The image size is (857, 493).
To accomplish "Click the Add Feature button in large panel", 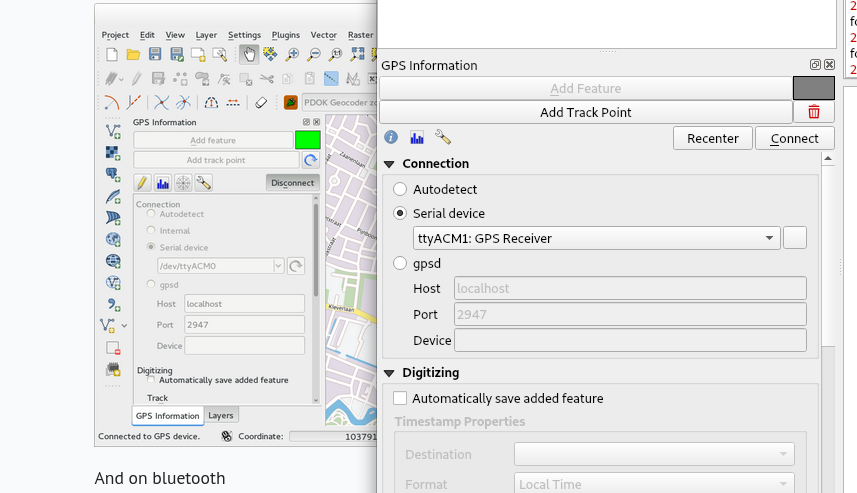I will tap(586, 89).
